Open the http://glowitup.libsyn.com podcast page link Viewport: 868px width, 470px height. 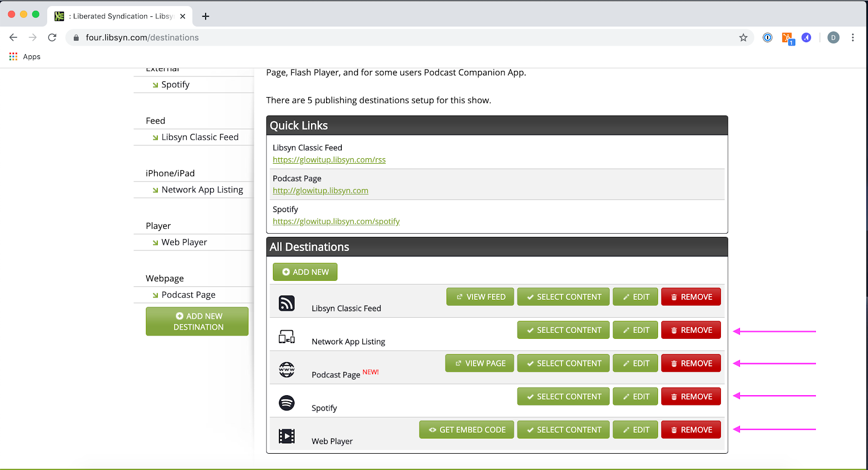point(321,191)
